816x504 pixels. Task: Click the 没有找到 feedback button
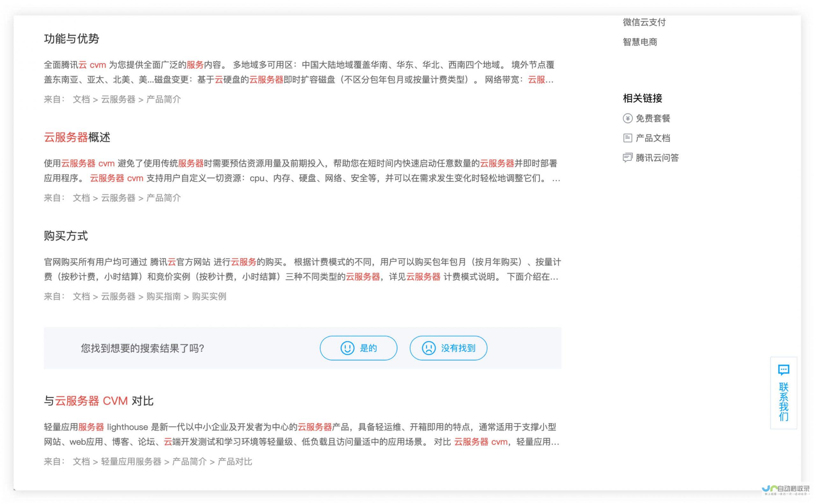(448, 348)
